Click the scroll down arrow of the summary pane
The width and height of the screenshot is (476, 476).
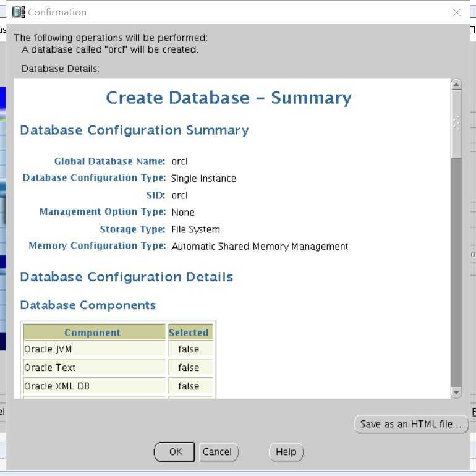456,393
